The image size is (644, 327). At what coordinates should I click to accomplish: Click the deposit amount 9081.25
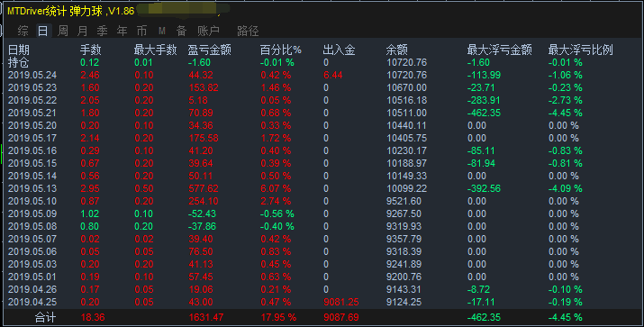pyautogui.click(x=341, y=302)
